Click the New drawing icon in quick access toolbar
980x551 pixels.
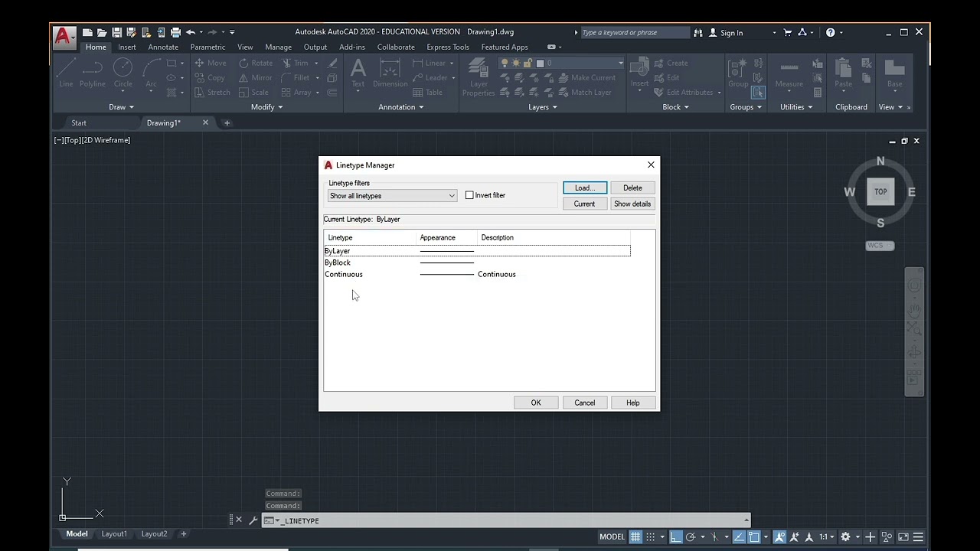(87, 32)
